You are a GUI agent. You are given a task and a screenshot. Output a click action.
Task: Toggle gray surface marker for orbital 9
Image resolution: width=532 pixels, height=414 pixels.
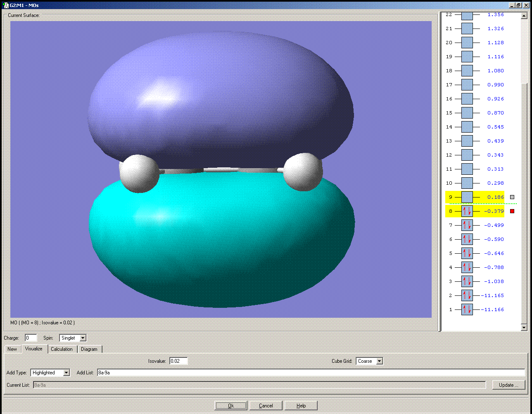click(512, 197)
